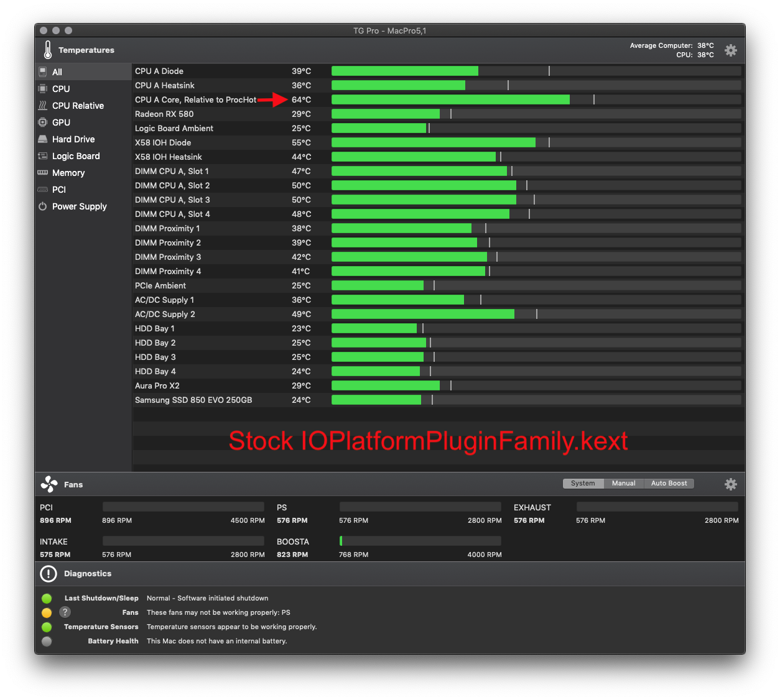
Task: Show GPU sensors category
Action: pos(83,122)
